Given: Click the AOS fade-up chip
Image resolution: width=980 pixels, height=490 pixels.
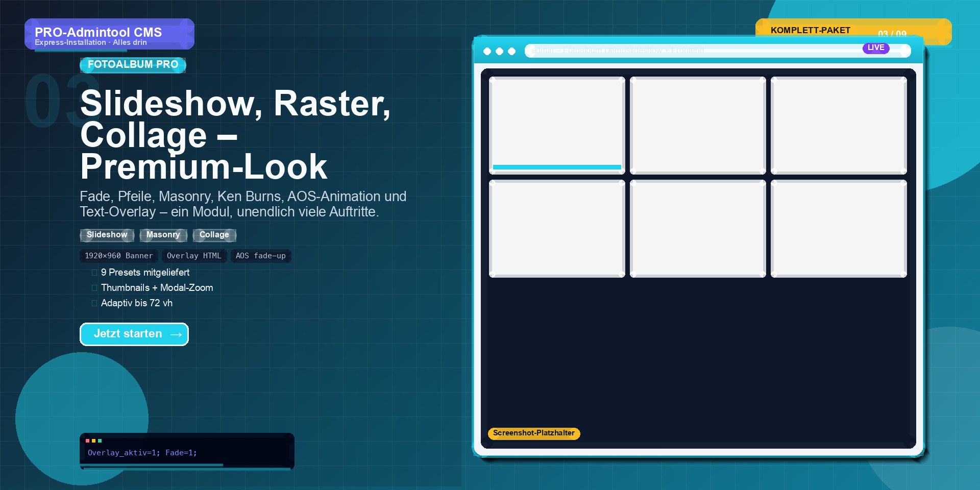Looking at the screenshot, I should coord(261,256).
